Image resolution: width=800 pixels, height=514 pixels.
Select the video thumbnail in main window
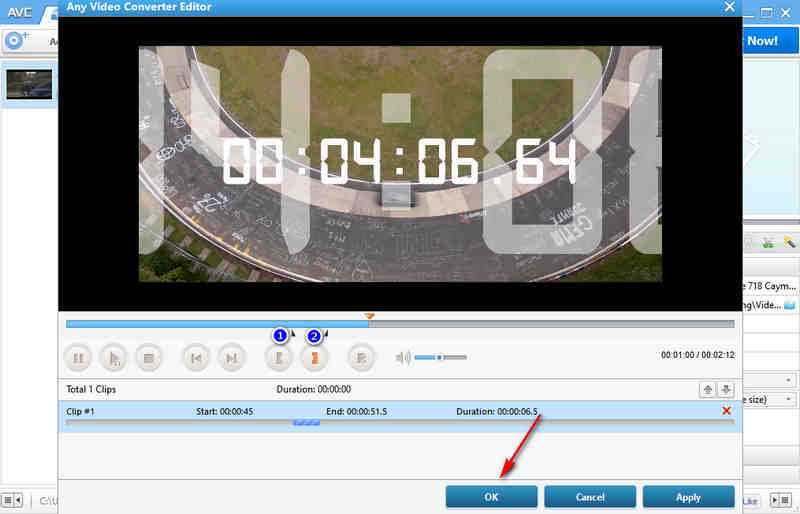(x=29, y=85)
